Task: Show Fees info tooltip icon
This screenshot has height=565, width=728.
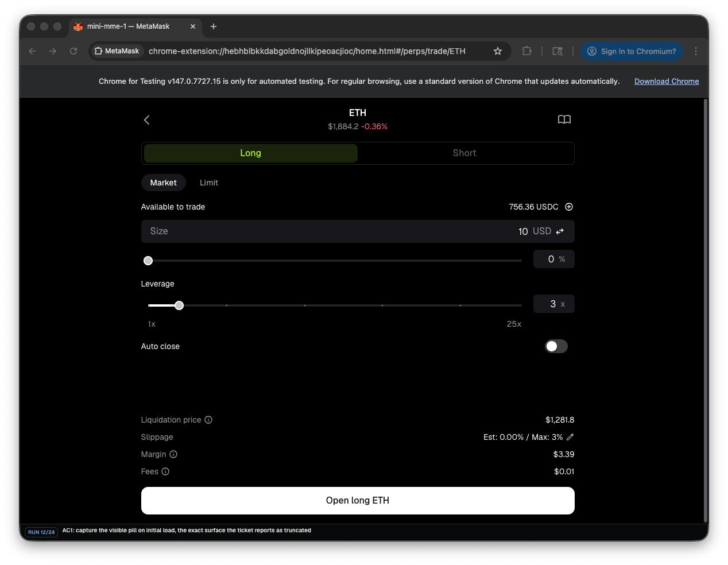Action: pos(165,471)
